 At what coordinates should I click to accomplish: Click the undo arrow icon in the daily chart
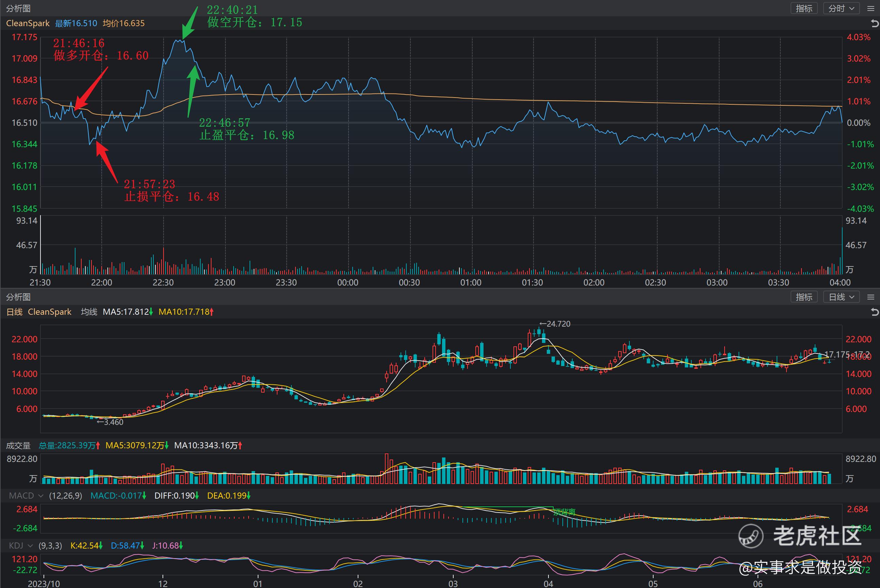click(874, 312)
